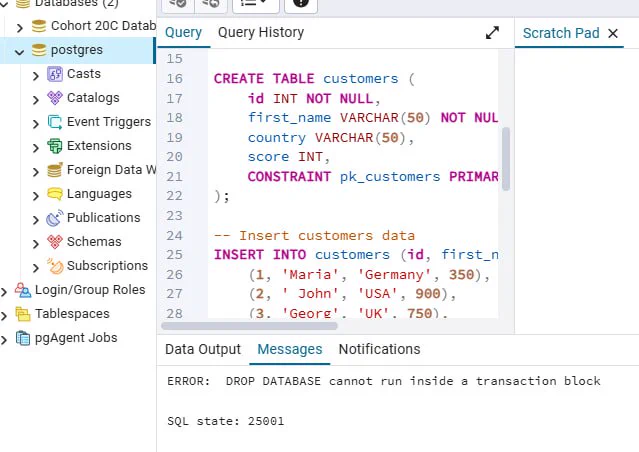Screen dimensions: 639x452
Task: Close the Scratch Pad panel
Action: 613,33
